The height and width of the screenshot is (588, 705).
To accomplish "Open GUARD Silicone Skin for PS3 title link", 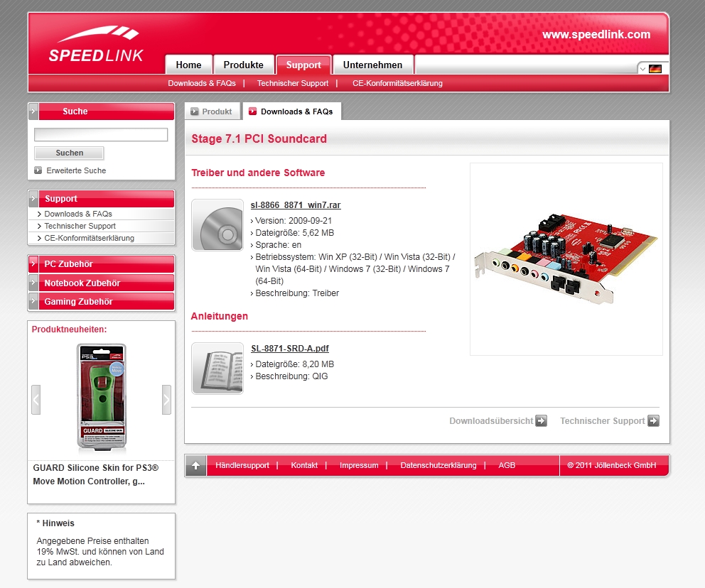I will coord(96,474).
